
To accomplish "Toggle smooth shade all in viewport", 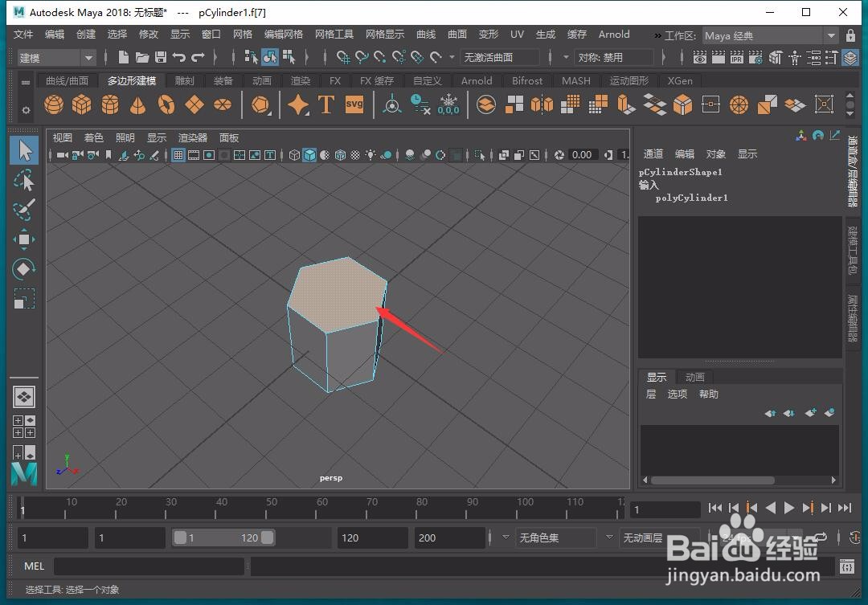I will point(309,155).
